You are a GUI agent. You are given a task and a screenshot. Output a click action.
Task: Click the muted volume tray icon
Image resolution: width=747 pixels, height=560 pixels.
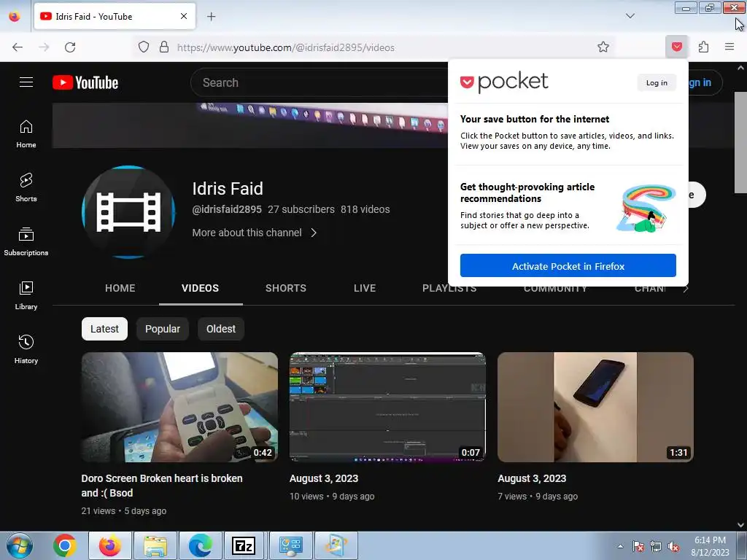673,547
